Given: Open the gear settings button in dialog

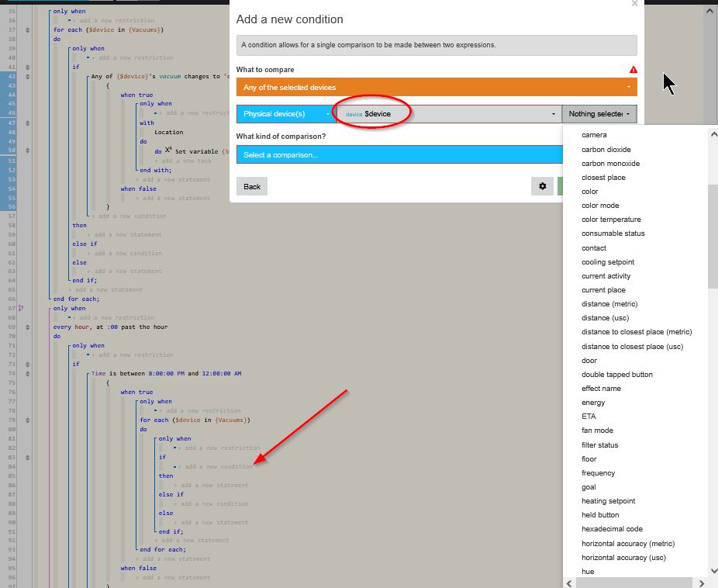Looking at the screenshot, I should (542, 186).
